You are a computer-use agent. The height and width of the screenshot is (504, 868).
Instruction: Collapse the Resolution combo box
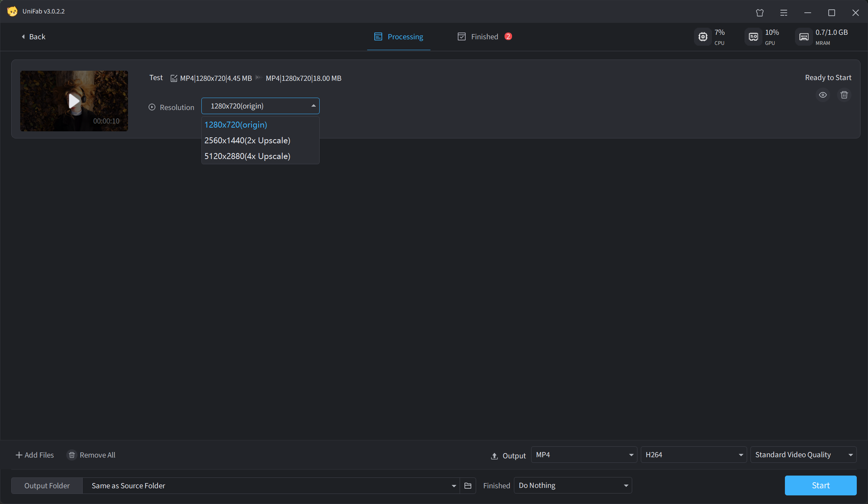click(261, 106)
